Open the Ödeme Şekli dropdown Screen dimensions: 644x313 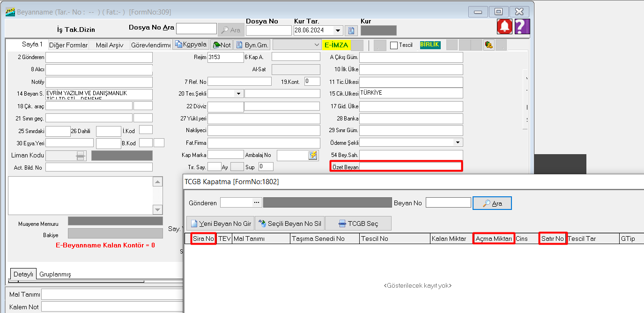(x=457, y=142)
